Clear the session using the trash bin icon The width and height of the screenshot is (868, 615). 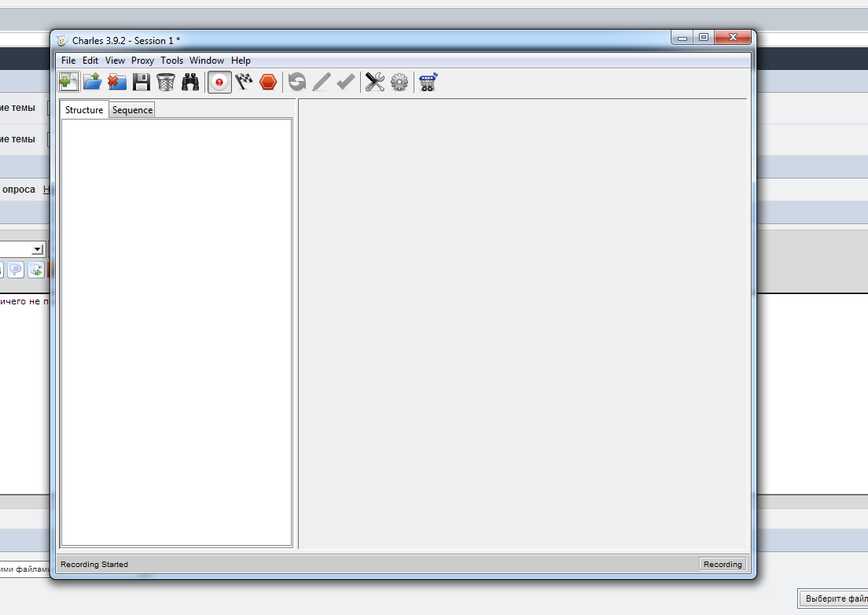[166, 82]
